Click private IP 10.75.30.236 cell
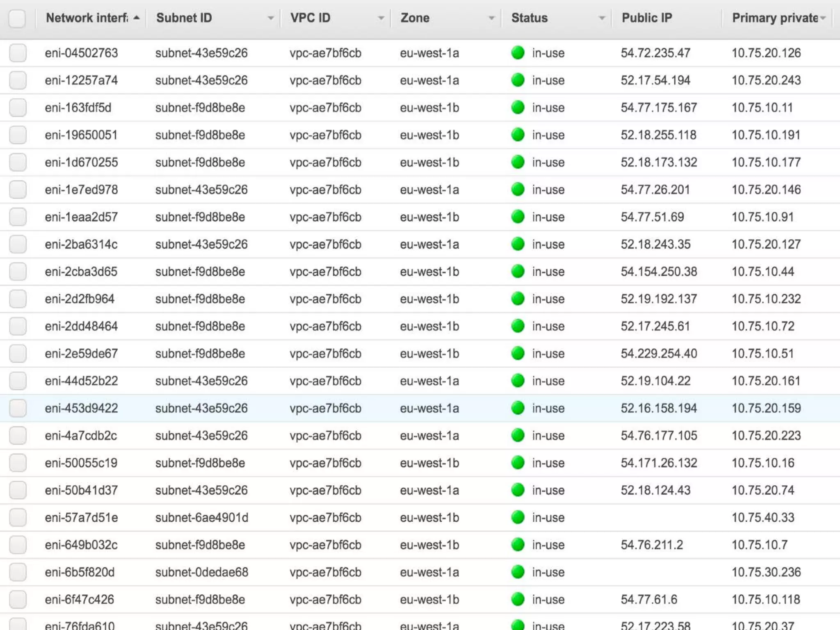The height and width of the screenshot is (630, 840). tap(766, 572)
